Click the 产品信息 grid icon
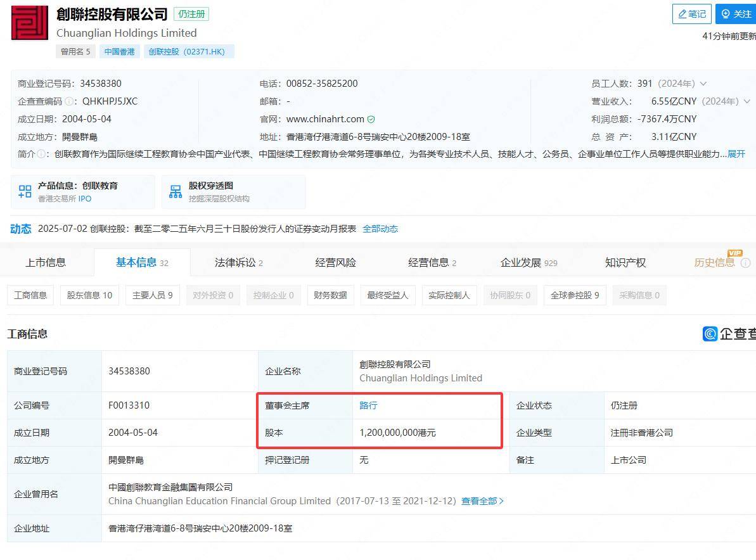This screenshot has width=756, height=560. (25, 191)
